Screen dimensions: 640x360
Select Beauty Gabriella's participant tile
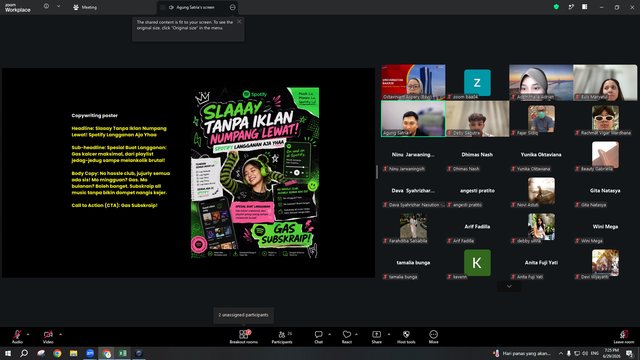[x=605, y=155]
